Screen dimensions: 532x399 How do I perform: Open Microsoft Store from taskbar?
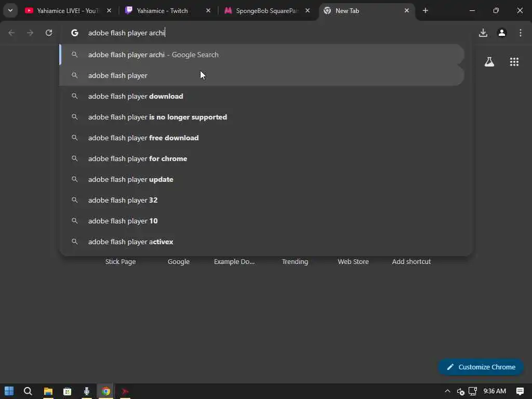(67, 391)
